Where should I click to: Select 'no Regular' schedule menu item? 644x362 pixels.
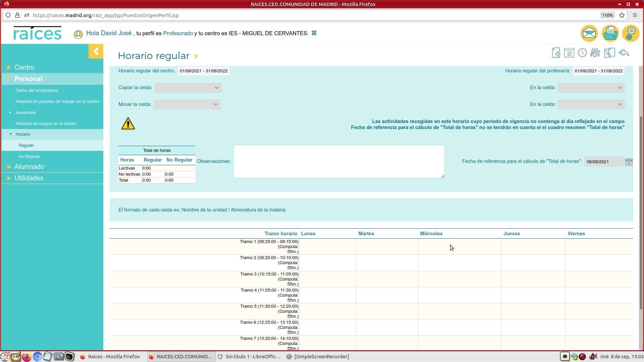click(29, 157)
